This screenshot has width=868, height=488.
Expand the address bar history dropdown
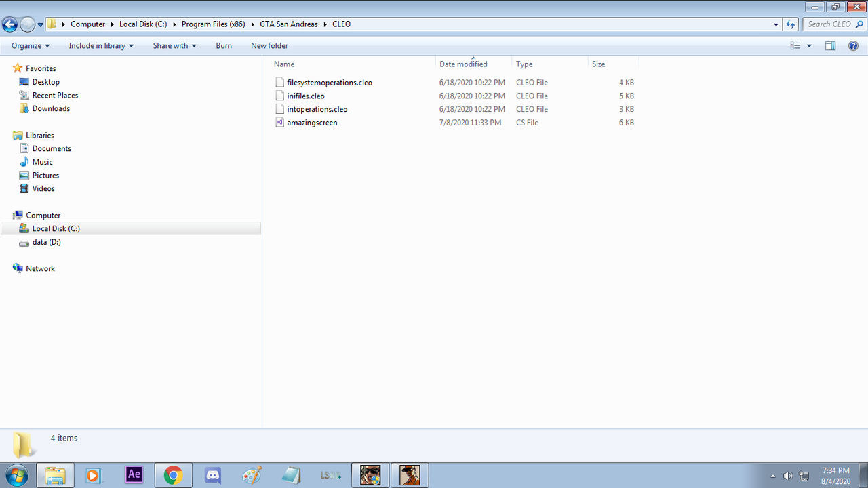(x=776, y=24)
